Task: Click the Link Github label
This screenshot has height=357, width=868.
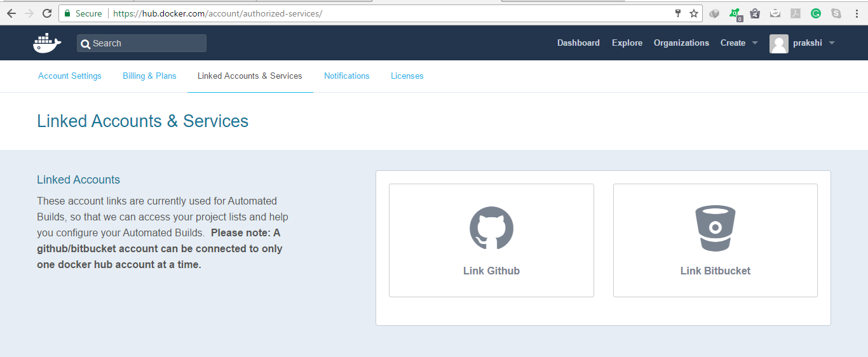Action: 491,271
